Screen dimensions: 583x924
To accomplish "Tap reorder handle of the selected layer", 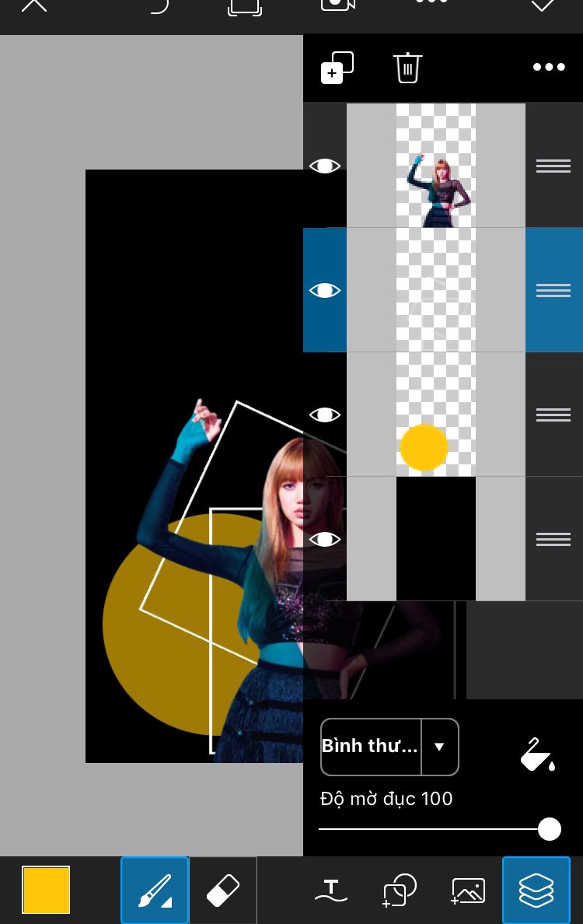I will [x=553, y=291].
